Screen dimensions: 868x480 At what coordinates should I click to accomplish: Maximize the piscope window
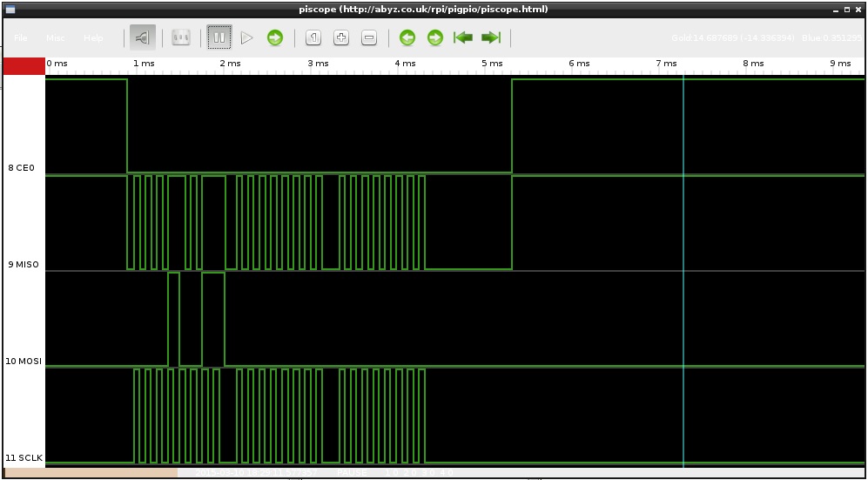pos(847,10)
